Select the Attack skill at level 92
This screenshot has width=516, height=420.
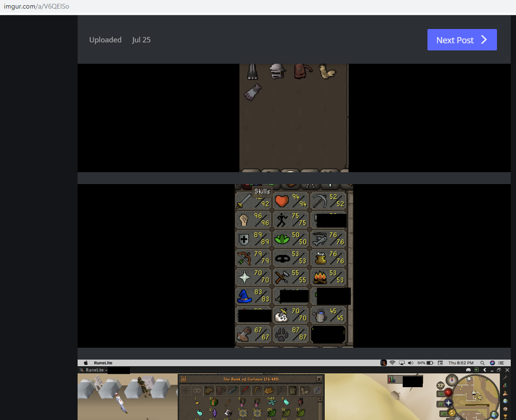tap(253, 201)
